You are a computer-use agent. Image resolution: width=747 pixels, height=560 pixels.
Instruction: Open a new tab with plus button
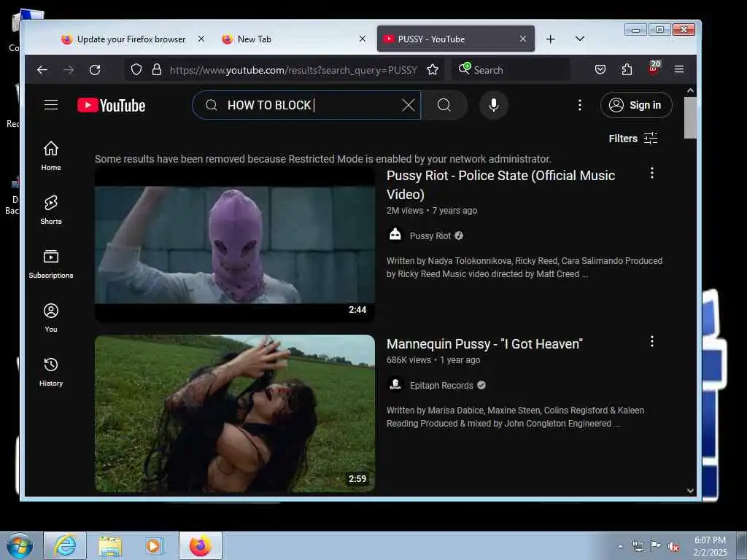550,39
